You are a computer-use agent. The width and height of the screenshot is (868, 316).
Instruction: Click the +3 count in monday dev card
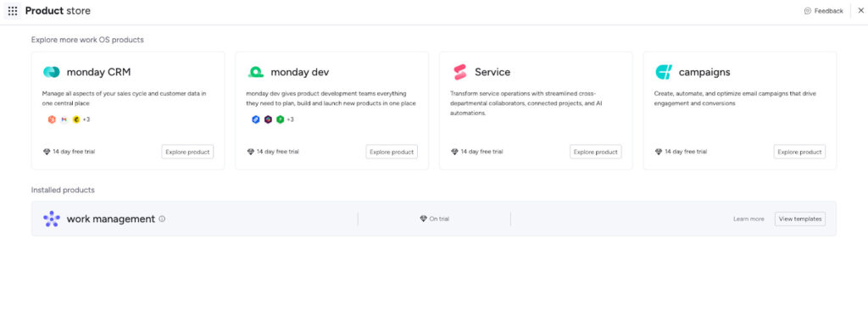point(291,119)
